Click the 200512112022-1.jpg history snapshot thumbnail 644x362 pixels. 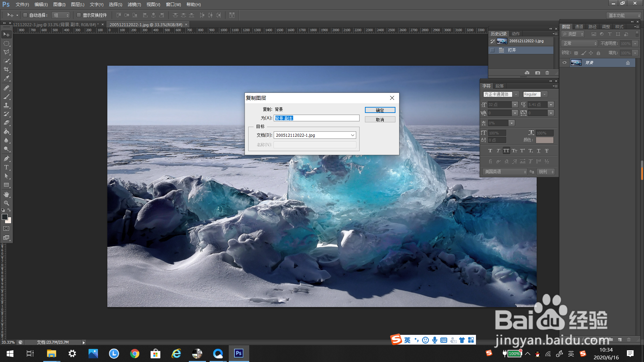pos(502,41)
